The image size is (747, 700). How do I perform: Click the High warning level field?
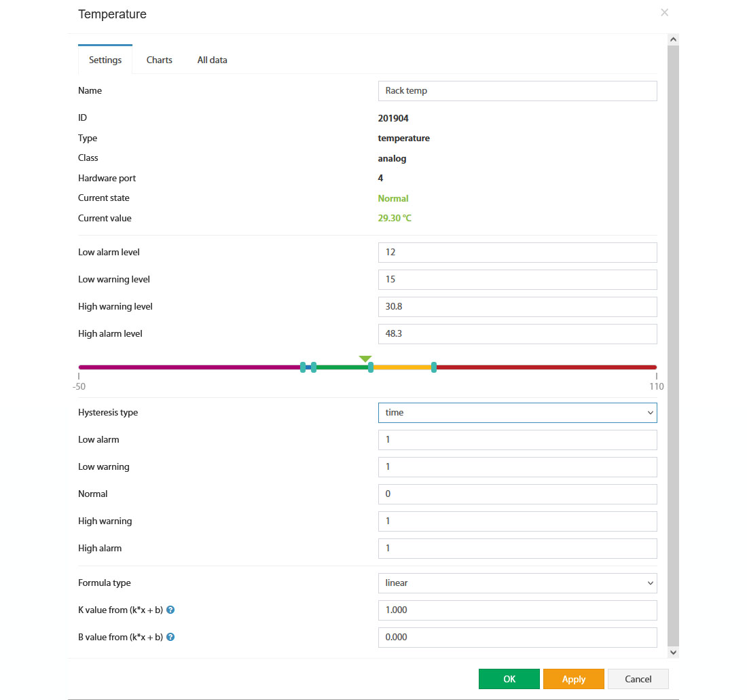[517, 306]
